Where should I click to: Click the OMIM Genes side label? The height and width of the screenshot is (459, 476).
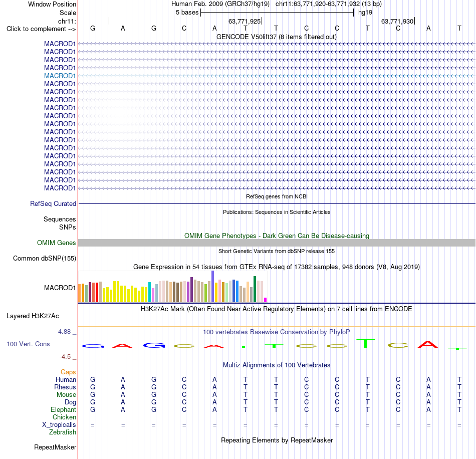[56, 243]
